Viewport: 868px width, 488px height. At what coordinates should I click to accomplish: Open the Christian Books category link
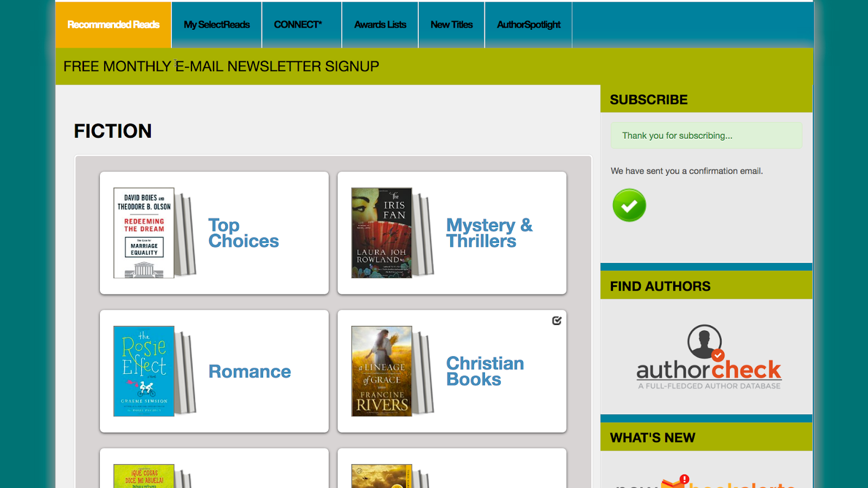(x=485, y=371)
